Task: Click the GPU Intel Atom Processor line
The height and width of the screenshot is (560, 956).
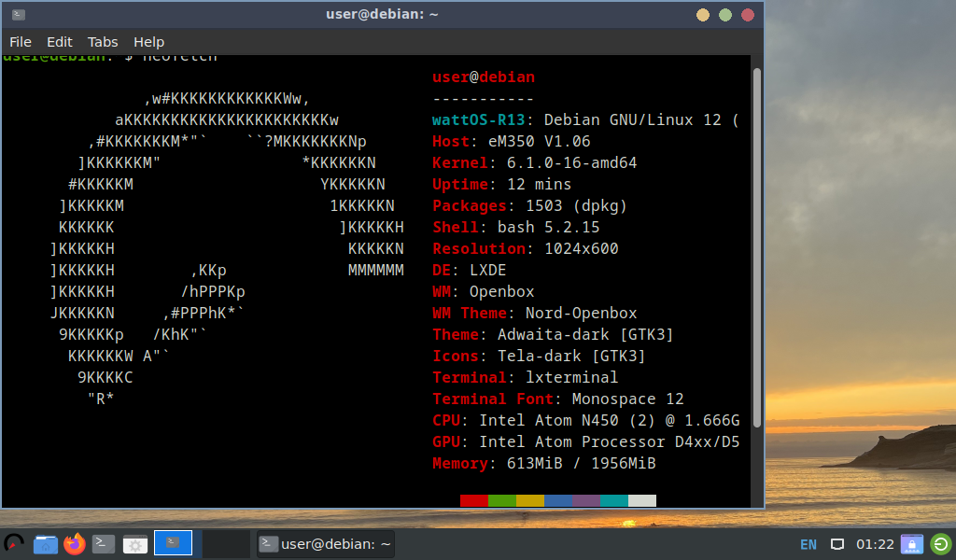Action: tap(586, 441)
